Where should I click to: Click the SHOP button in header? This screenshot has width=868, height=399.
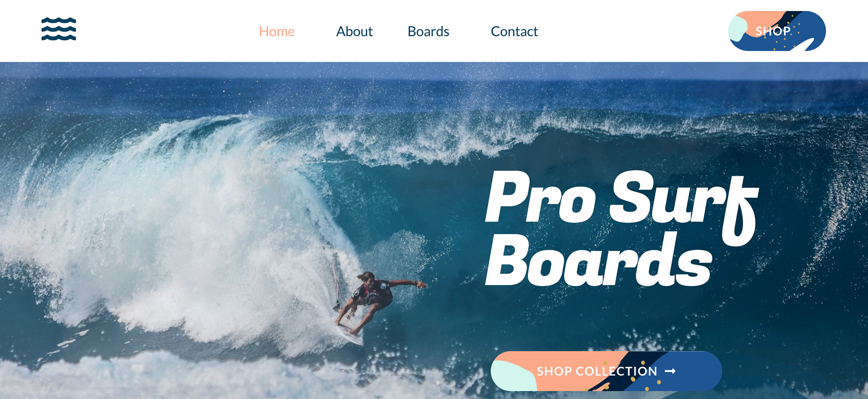(777, 31)
